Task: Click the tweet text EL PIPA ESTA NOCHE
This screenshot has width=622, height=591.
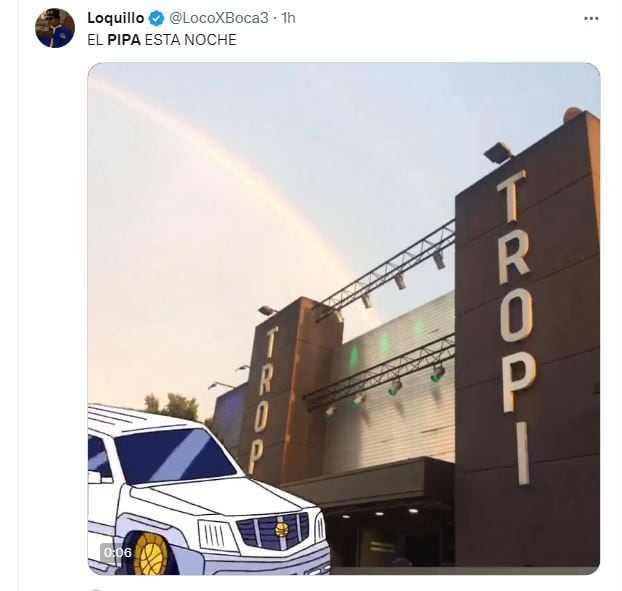Action: [x=162, y=40]
